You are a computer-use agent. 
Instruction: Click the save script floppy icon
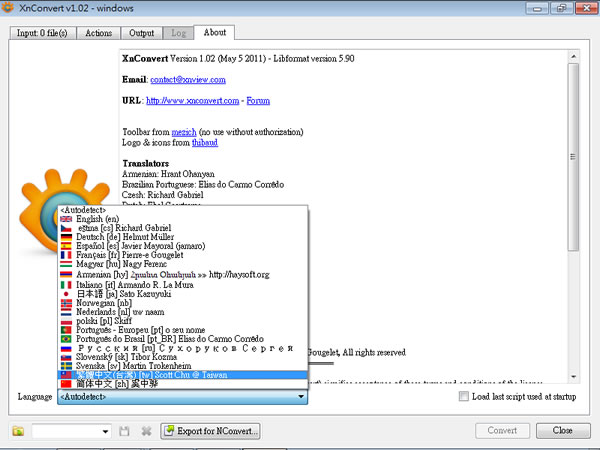tap(124, 431)
